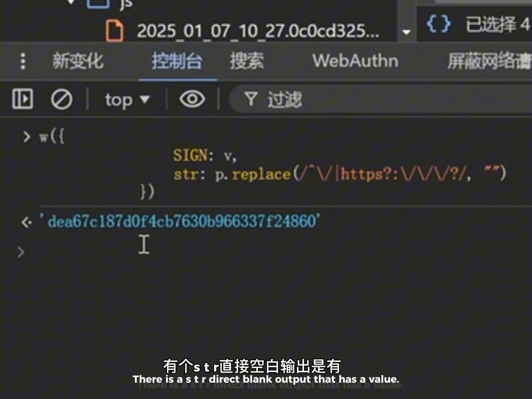Switch to the 控制台 tab

pyautogui.click(x=177, y=61)
